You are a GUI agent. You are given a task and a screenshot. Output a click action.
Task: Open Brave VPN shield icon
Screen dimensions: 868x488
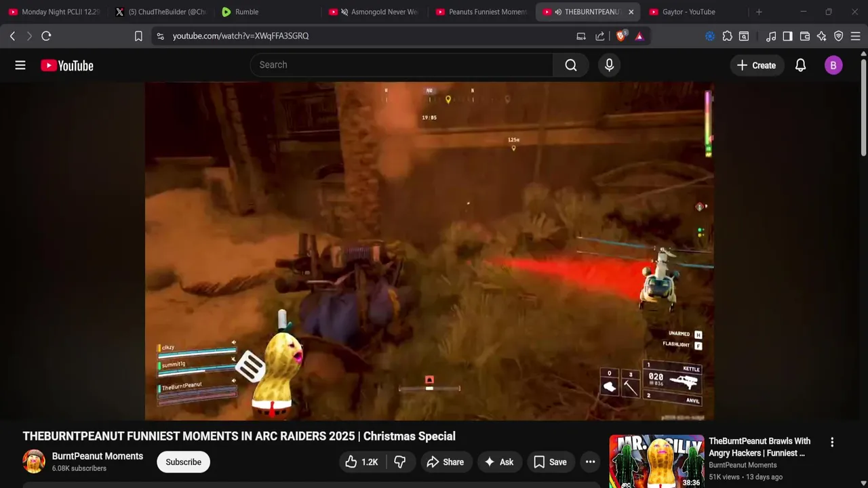(x=839, y=36)
